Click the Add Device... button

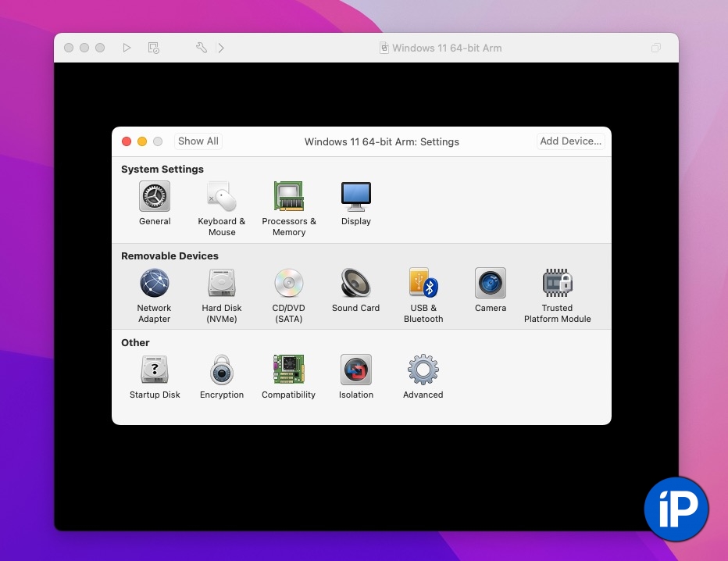coord(571,141)
